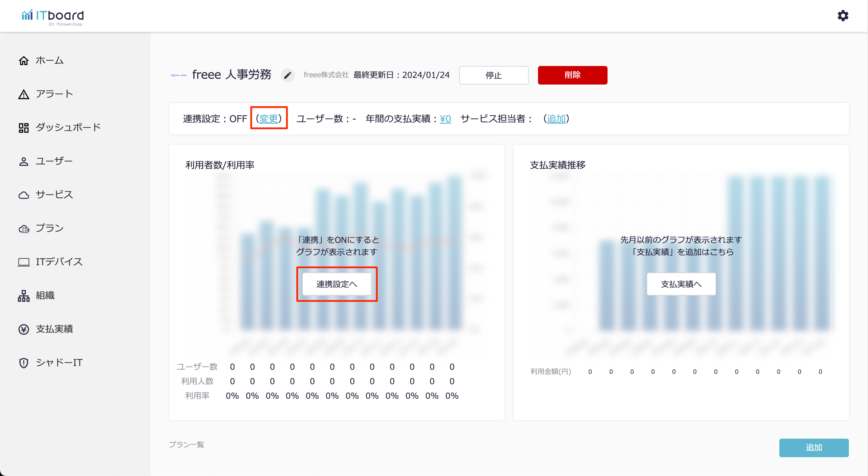
Task: Click the IT Devices laptop icon
Action: point(23,262)
